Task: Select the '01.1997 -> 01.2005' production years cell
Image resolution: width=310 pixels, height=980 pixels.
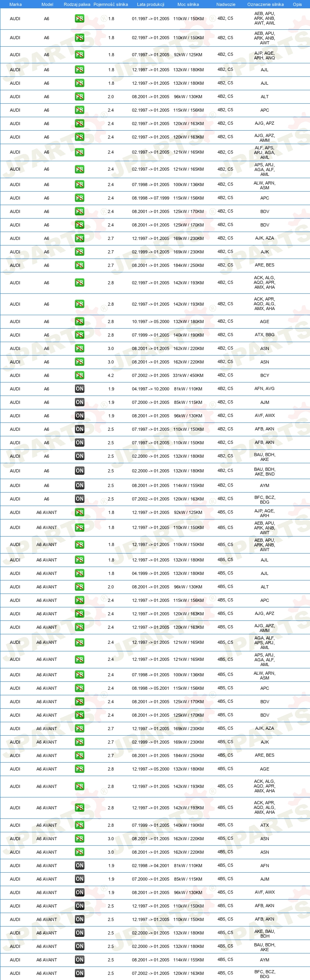Action: pos(151,19)
